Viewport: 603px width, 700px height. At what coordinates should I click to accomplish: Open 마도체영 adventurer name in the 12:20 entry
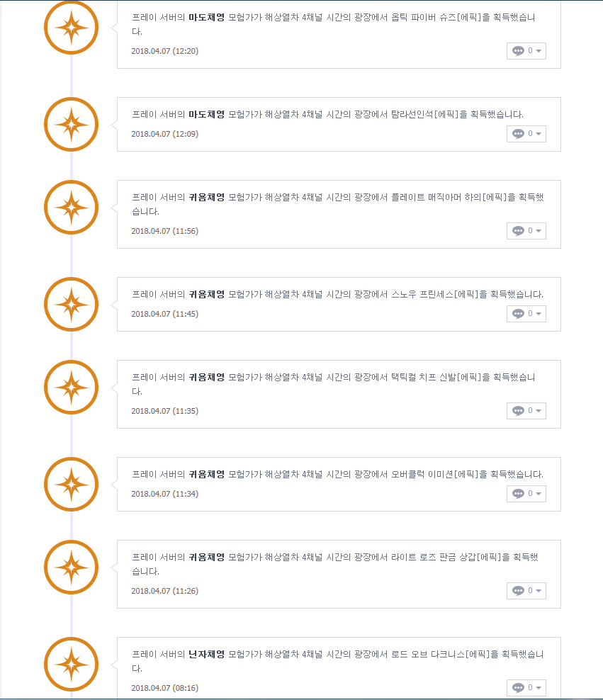point(206,18)
